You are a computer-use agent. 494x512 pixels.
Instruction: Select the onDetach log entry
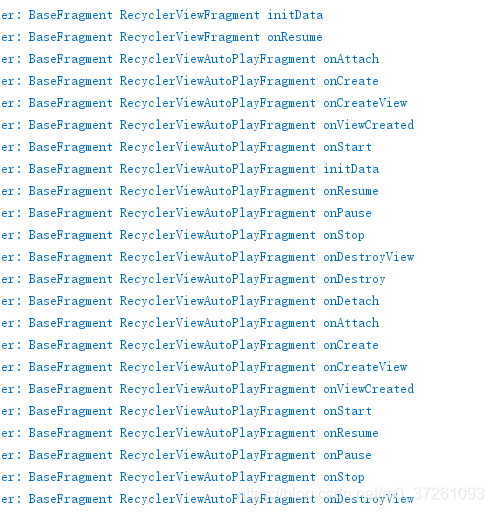pyautogui.click(x=190, y=301)
